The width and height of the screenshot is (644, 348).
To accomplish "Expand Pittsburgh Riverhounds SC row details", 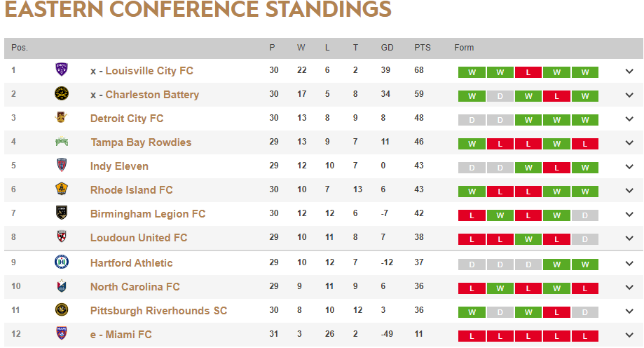I will (x=629, y=311).
